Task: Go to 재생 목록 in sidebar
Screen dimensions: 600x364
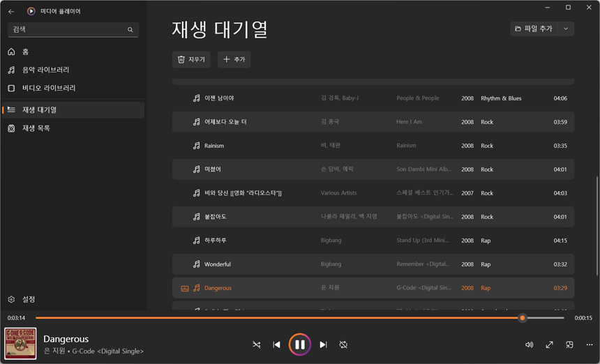Action: click(36, 128)
